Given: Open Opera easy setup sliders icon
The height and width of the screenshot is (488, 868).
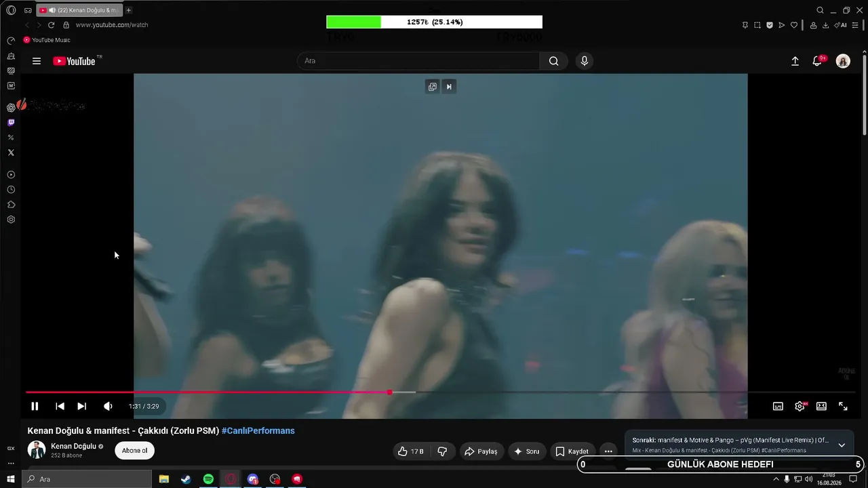Looking at the screenshot, I should point(855,25).
